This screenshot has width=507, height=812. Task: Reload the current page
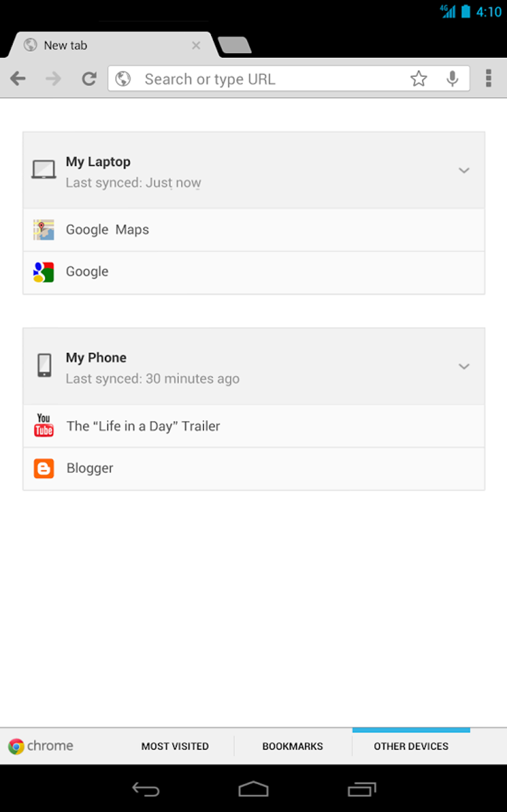pyautogui.click(x=89, y=79)
